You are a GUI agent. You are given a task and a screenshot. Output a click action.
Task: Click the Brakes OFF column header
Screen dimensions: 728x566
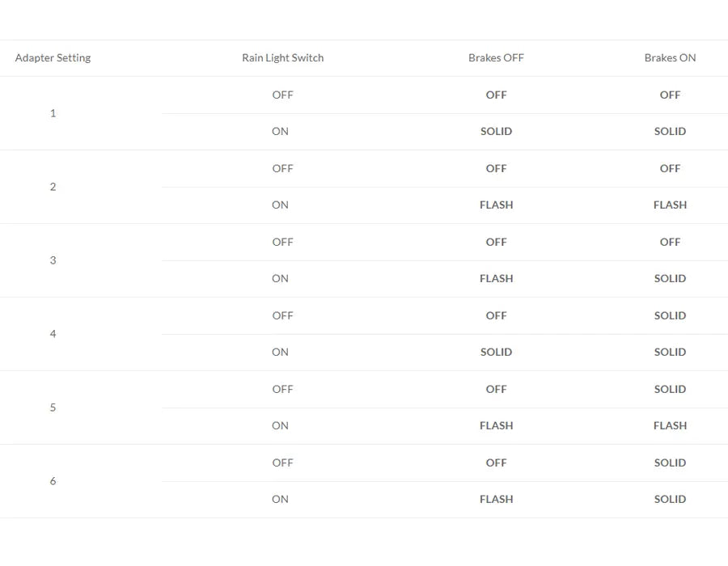(496, 58)
